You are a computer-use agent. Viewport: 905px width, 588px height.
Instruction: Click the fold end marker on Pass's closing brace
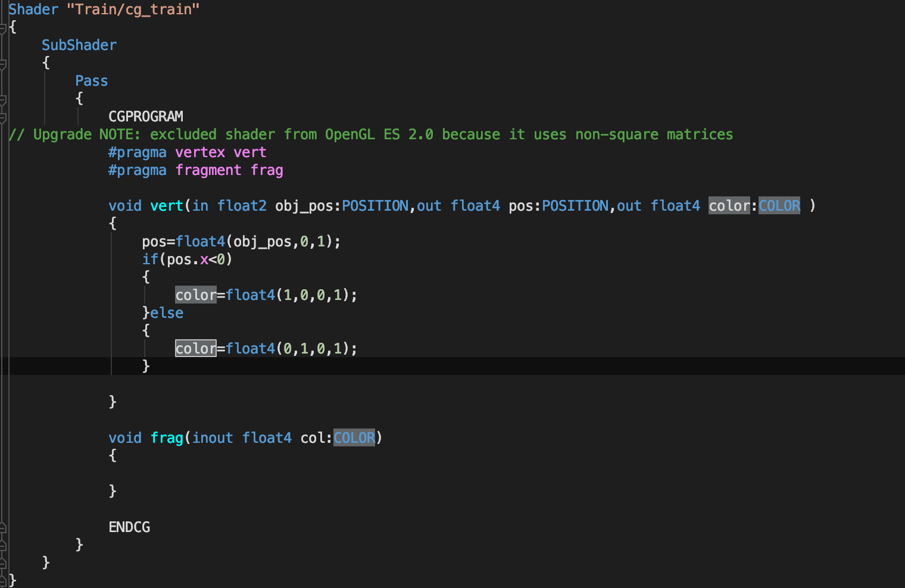coord(3,544)
